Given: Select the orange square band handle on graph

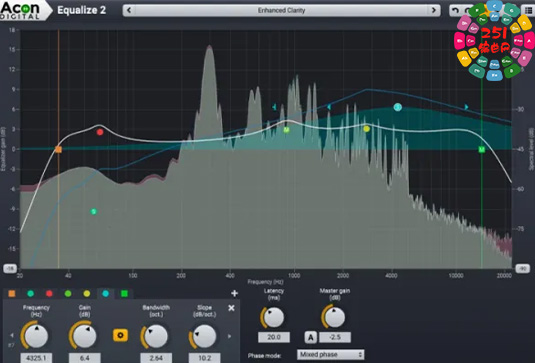Looking at the screenshot, I should coord(58,149).
